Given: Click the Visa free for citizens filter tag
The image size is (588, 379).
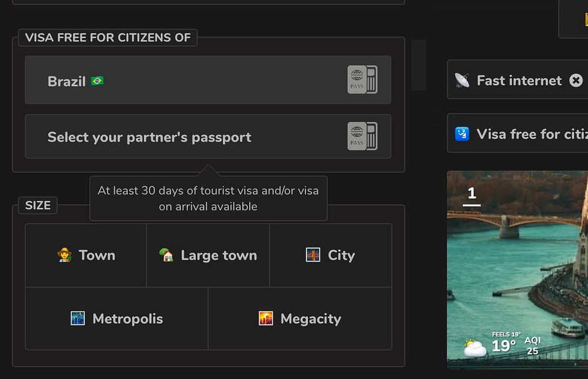Looking at the screenshot, I should (x=517, y=133).
